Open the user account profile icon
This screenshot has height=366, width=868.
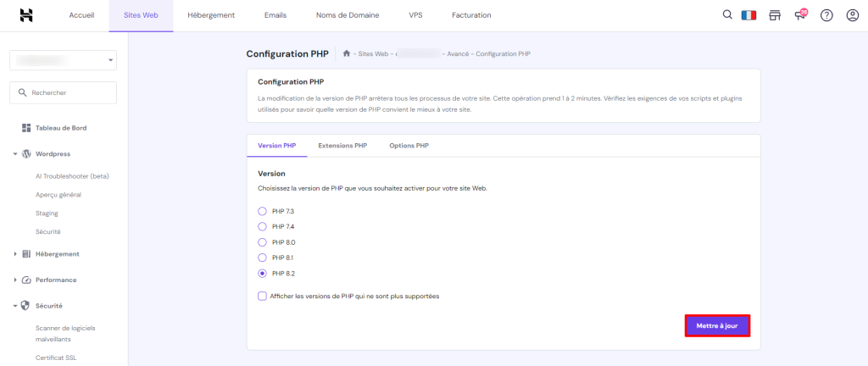coord(852,15)
